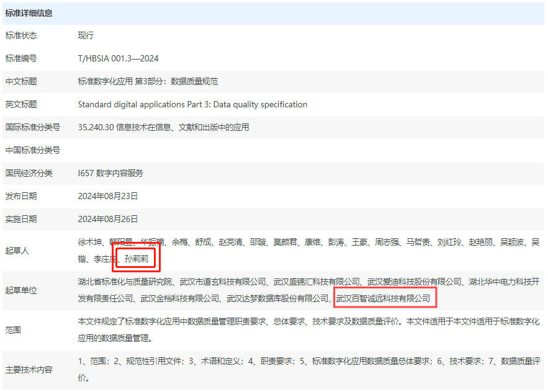Click the 主要技术内容 row label
Viewport: 548px width, 392px height.
click(x=29, y=370)
